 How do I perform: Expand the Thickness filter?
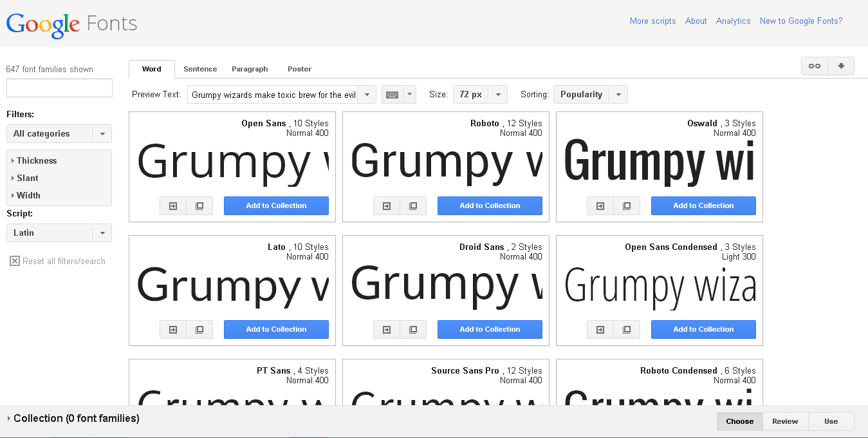[x=34, y=160]
